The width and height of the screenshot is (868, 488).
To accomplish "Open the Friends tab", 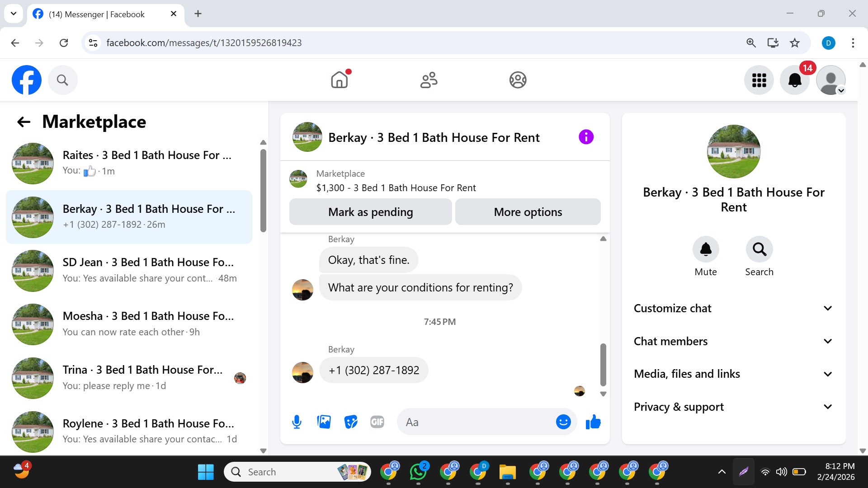I will click(429, 80).
